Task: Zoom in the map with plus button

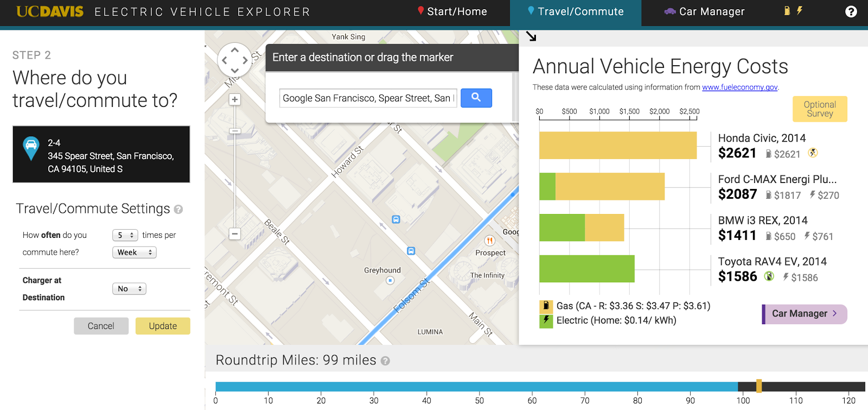Action: [234, 99]
